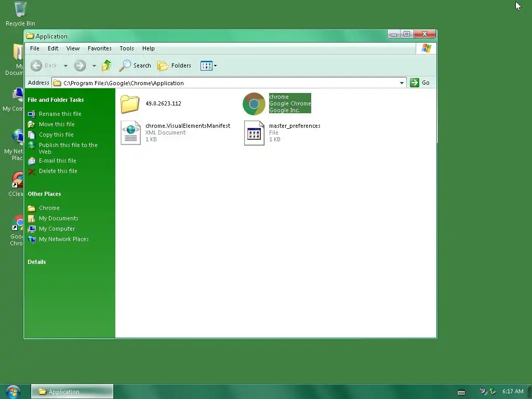Viewport: 532px width, 399px height.
Task: Click the Application window title bar folder icon
Action: coord(30,36)
